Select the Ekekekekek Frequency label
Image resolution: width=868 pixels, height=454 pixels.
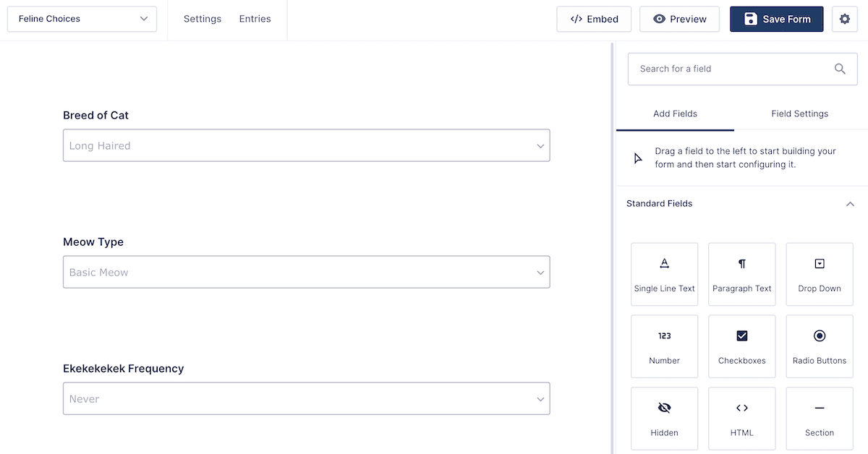coord(124,369)
